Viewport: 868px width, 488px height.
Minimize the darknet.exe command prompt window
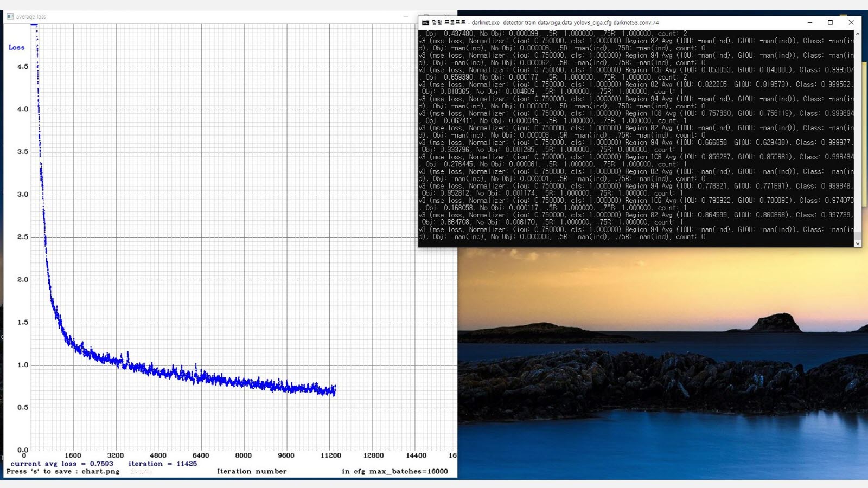(809, 23)
